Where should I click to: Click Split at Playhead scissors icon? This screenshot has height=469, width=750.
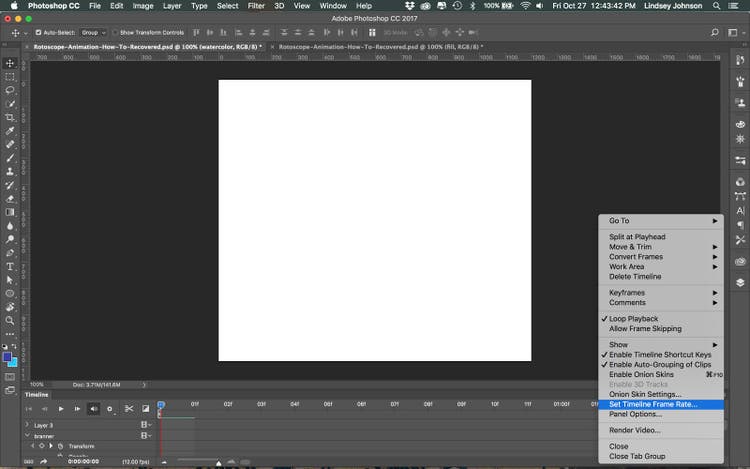point(129,409)
